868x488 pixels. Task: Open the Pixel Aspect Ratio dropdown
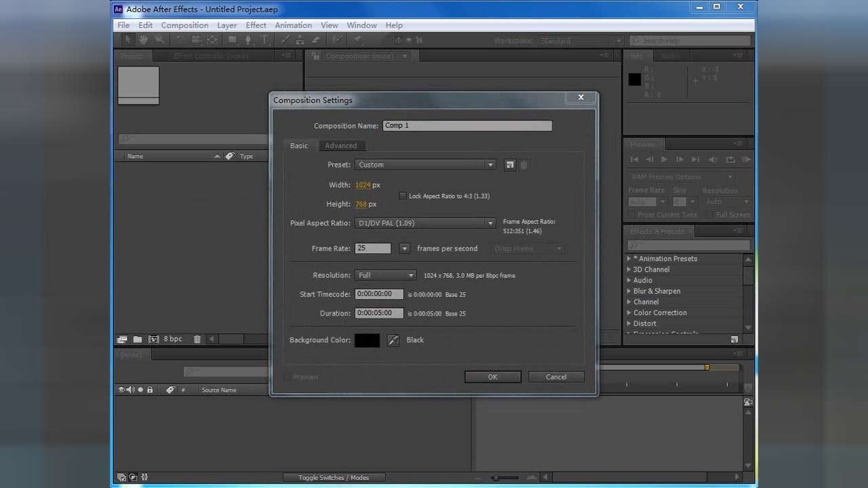coord(425,223)
